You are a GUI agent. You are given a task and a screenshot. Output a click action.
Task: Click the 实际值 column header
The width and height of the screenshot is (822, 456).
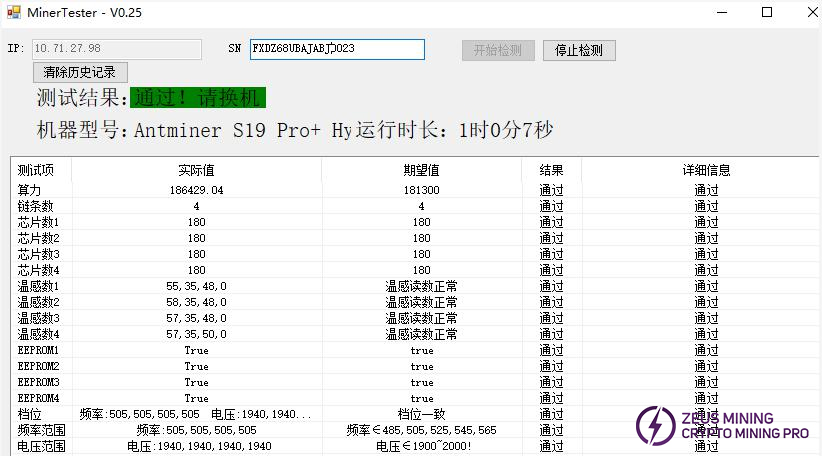point(196,170)
